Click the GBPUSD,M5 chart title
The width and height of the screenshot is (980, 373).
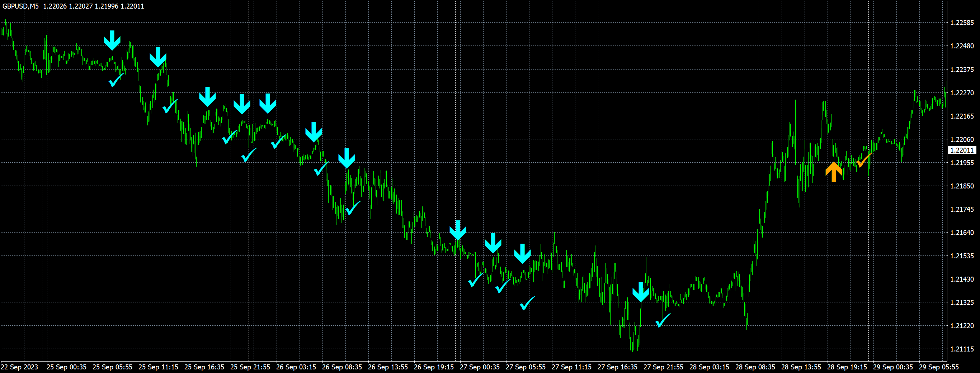tap(20, 6)
